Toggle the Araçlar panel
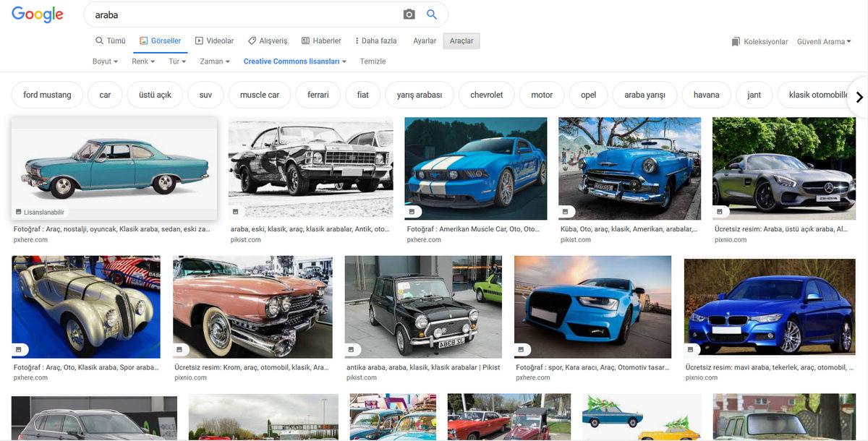 (461, 40)
